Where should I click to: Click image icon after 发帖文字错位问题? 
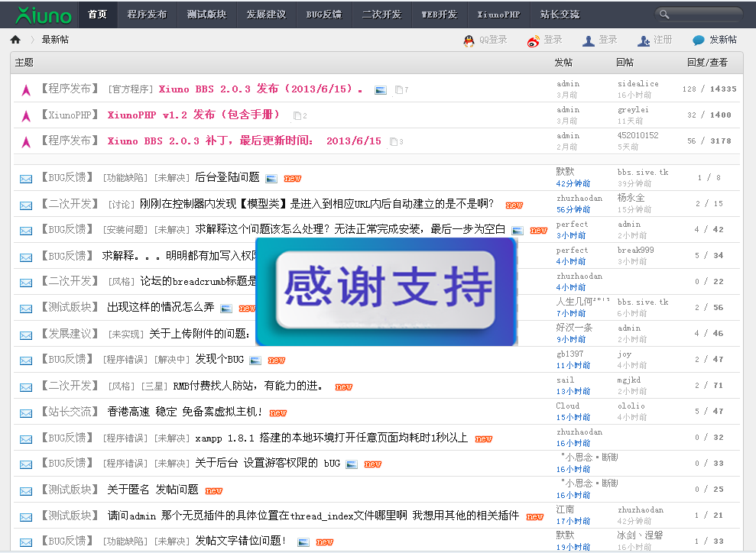303,542
